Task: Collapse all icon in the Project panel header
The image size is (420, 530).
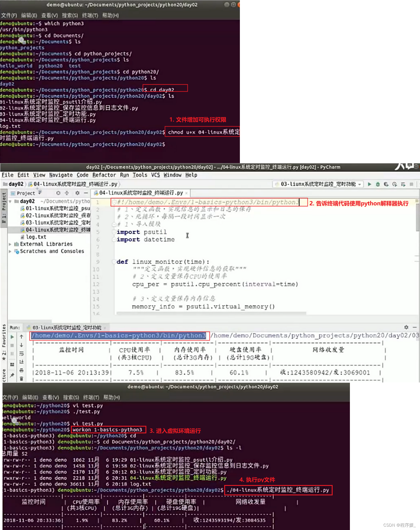Action: tap(67, 193)
